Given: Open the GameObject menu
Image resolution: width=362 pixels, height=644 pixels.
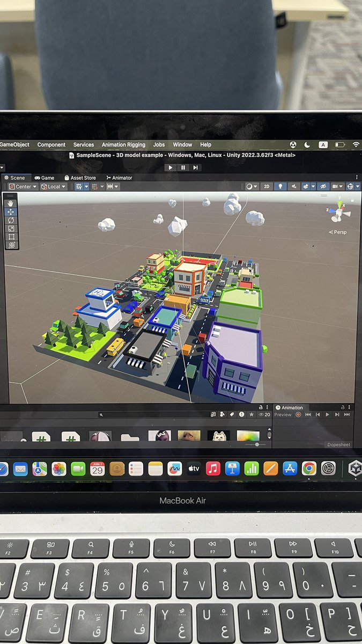Looking at the screenshot, I should (x=15, y=145).
